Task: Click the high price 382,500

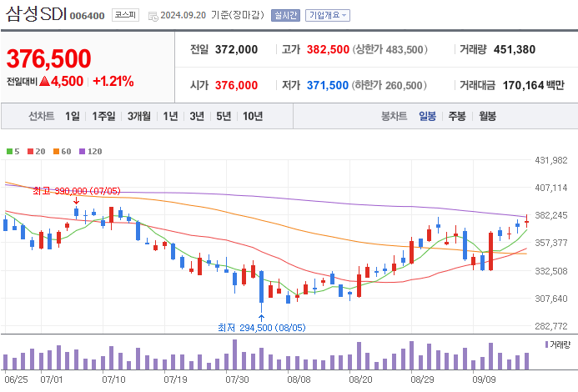Action: point(328,49)
